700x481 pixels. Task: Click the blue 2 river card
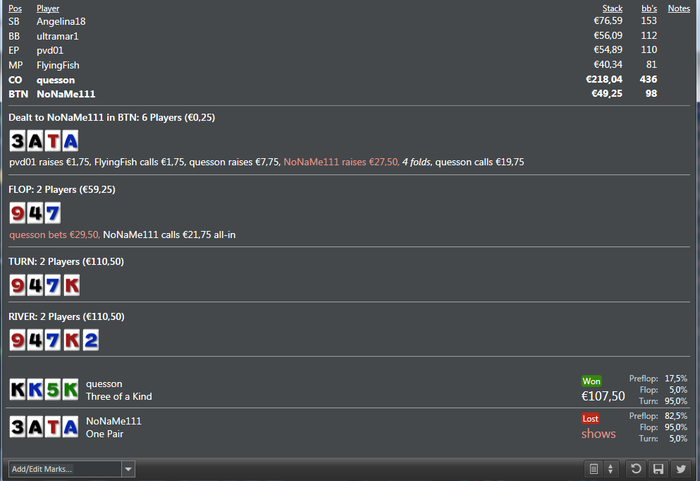[91, 340]
